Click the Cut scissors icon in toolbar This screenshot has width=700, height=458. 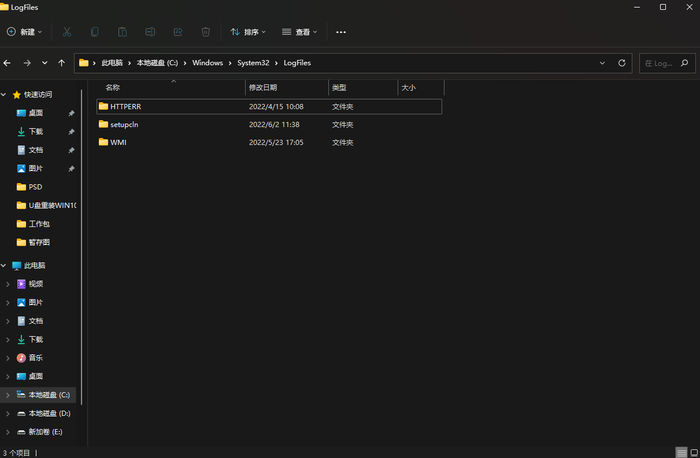pos(67,32)
